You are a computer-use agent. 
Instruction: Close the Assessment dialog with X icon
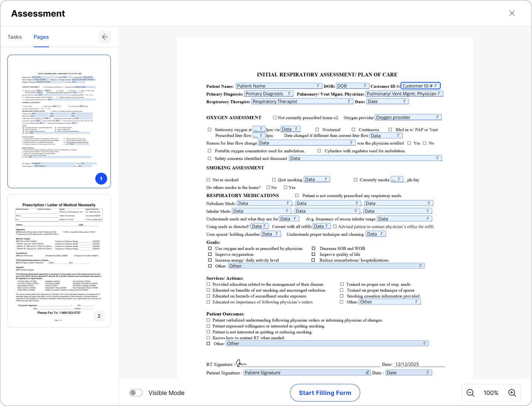click(512, 13)
